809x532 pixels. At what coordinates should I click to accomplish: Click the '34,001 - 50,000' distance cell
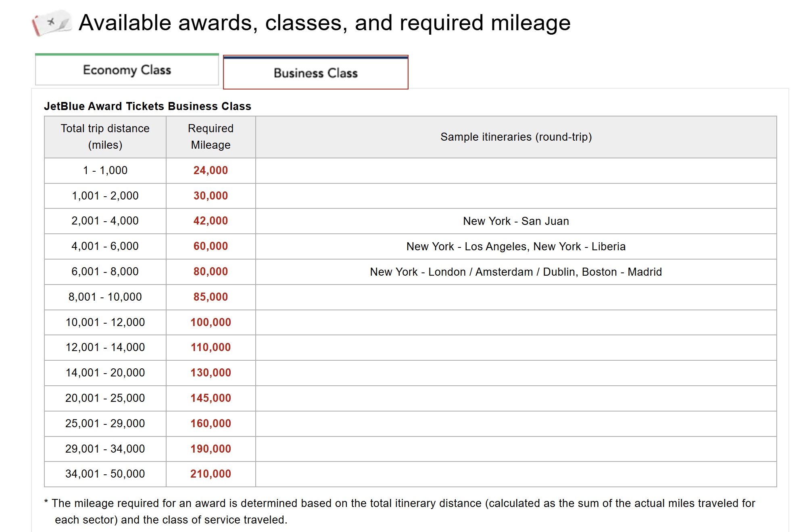point(105,474)
